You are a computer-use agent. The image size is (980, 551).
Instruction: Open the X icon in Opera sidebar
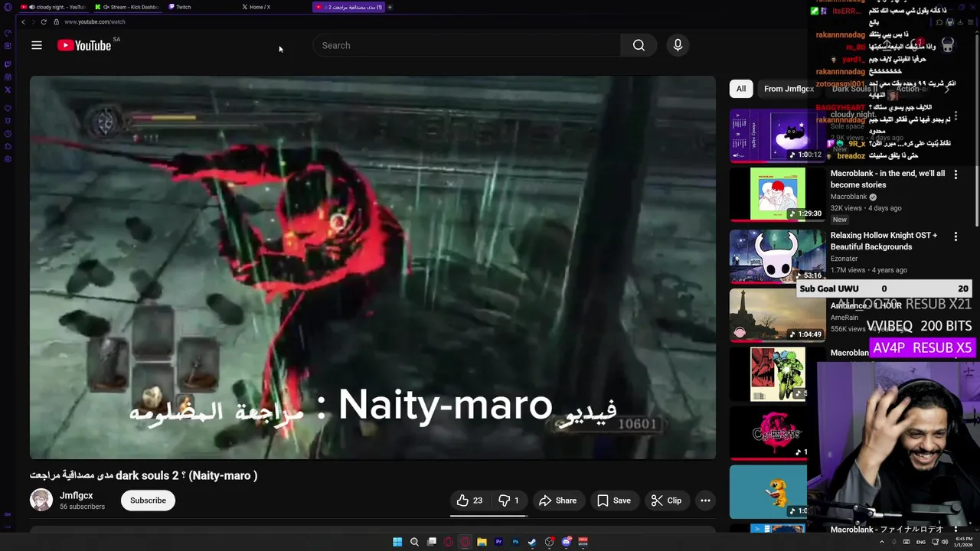[8, 90]
